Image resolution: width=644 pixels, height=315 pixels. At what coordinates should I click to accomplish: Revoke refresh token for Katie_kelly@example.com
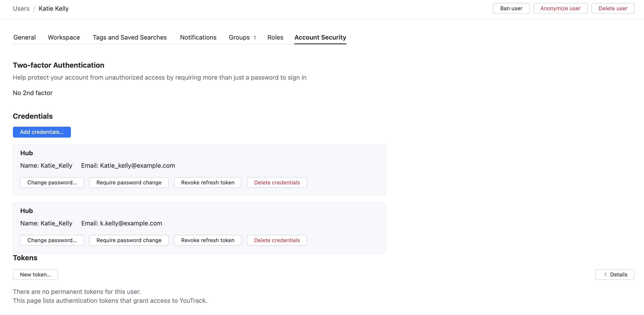(208, 182)
